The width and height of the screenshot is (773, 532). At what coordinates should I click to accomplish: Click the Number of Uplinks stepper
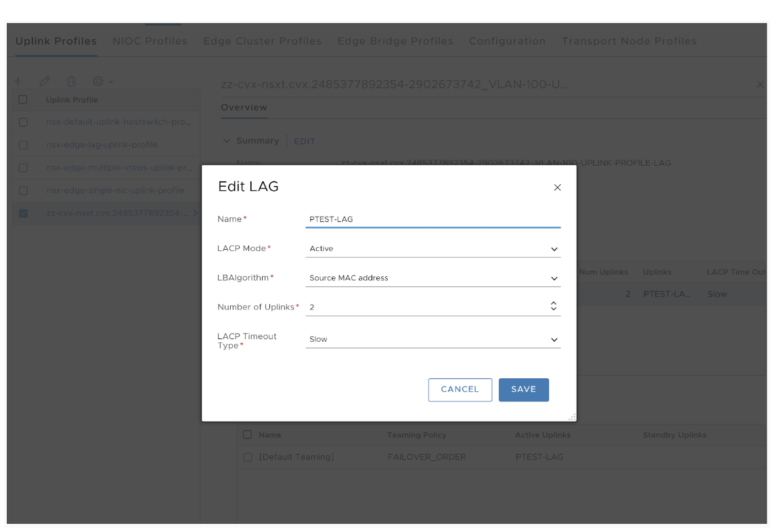point(553,307)
